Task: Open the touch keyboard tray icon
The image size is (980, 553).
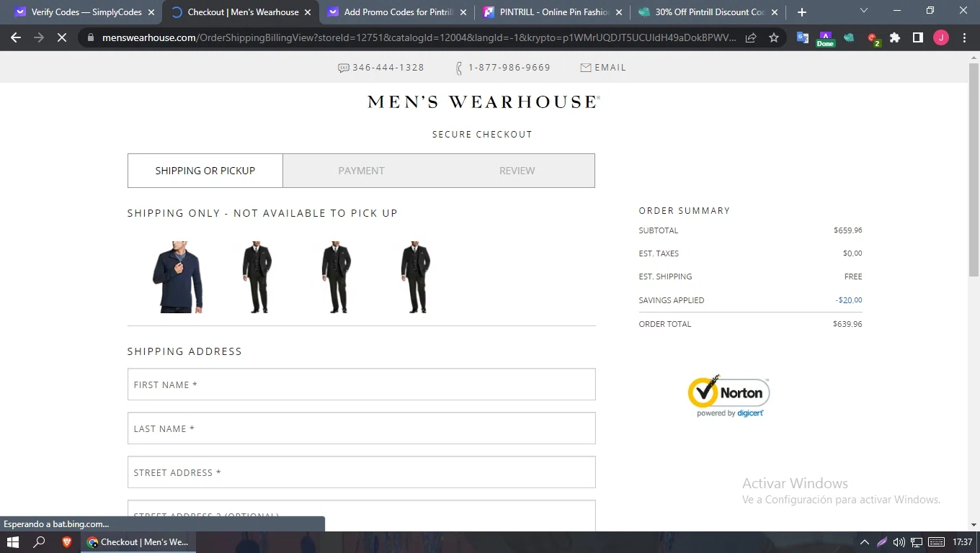Action: tap(937, 542)
